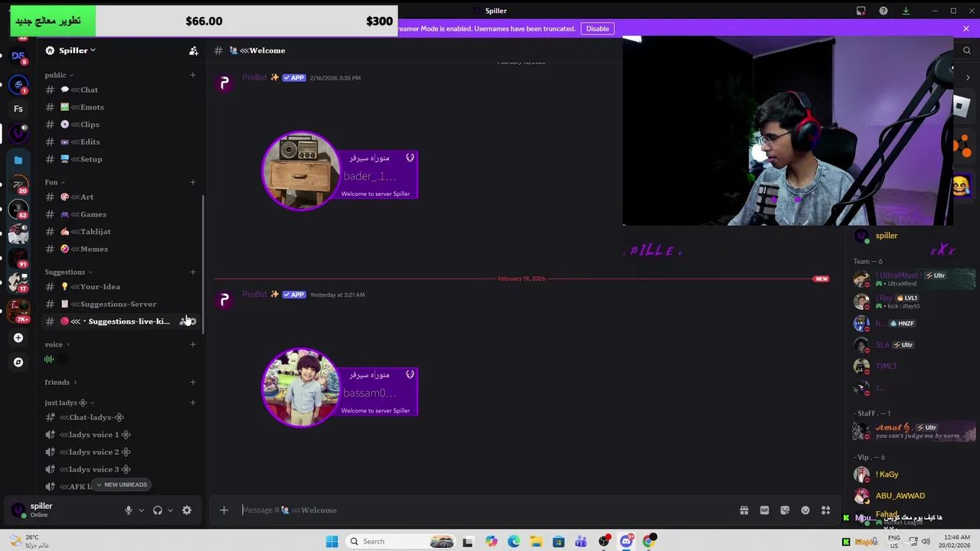
Task: Open the apps launcher icon in message bar
Action: click(825, 510)
